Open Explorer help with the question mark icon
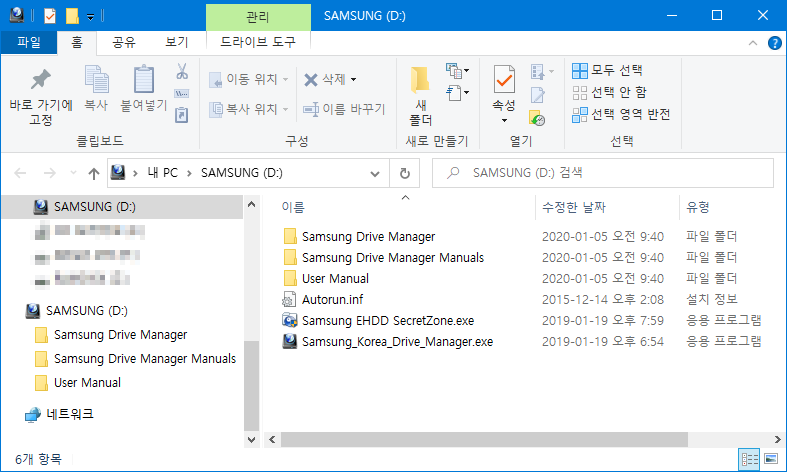Screen dimensions: 787x472 coord(774,43)
